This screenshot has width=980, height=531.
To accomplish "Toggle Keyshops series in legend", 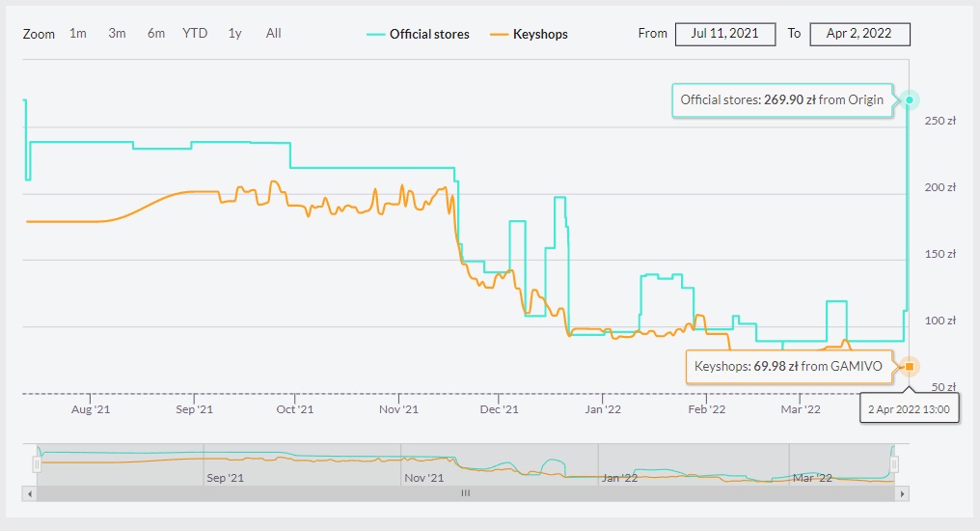I will pyautogui.click(x=530, y=34).
